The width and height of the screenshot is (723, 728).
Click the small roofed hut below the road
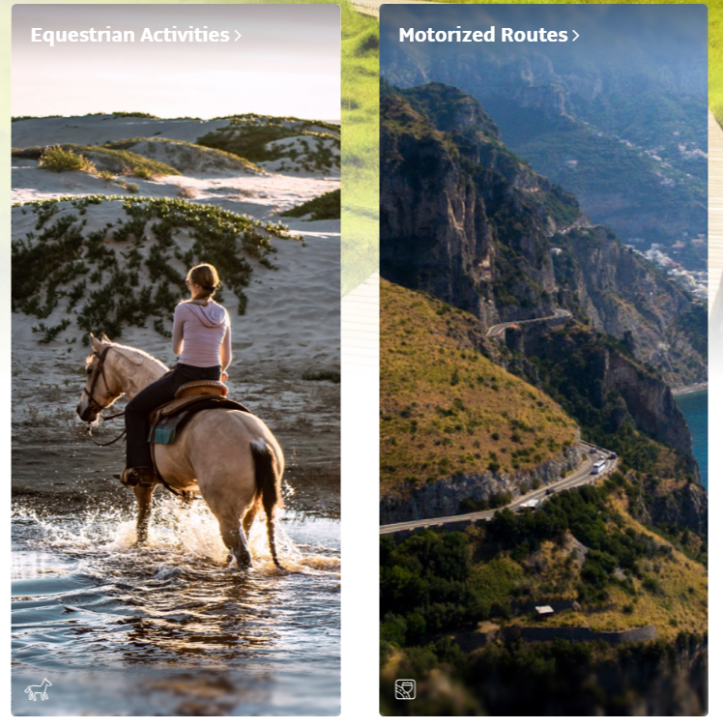544,609
